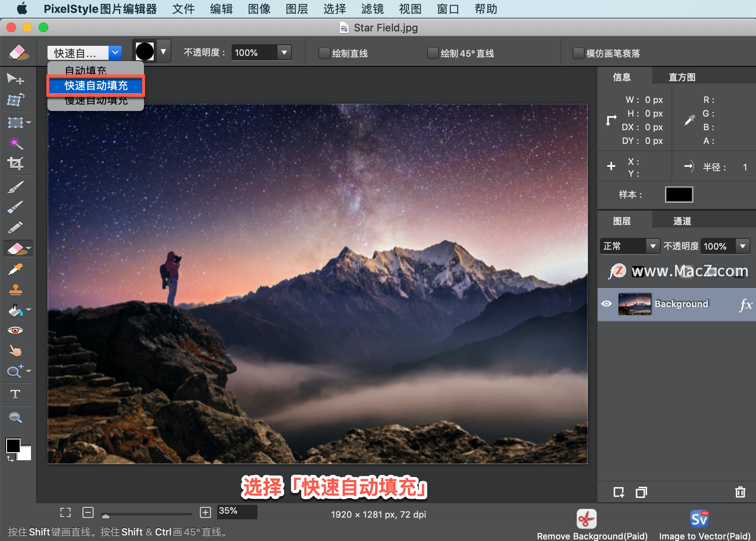Screen dimensions: 756x541
Task: Swap foreground and background colors
Action: [x=10, y=459]
